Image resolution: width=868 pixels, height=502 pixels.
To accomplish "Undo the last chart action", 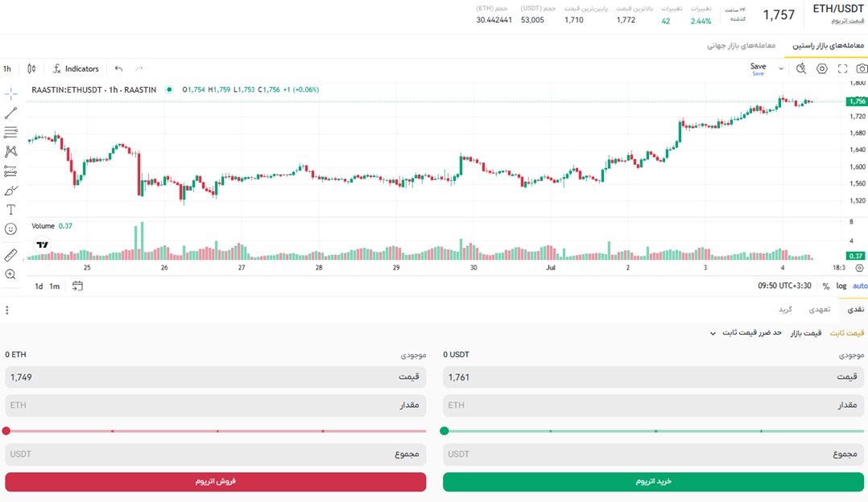I will coord(118,68).
